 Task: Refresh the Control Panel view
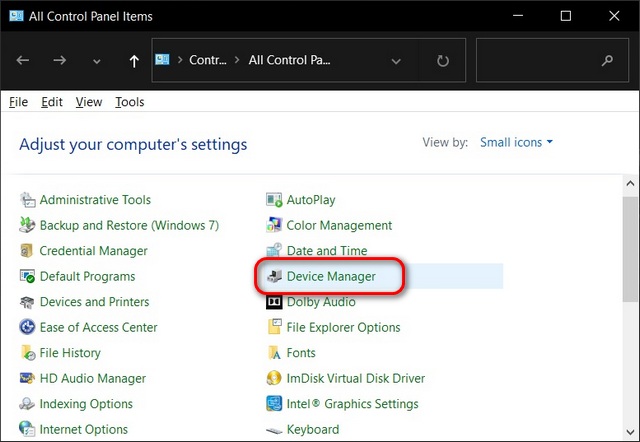(x=442, y=61)
